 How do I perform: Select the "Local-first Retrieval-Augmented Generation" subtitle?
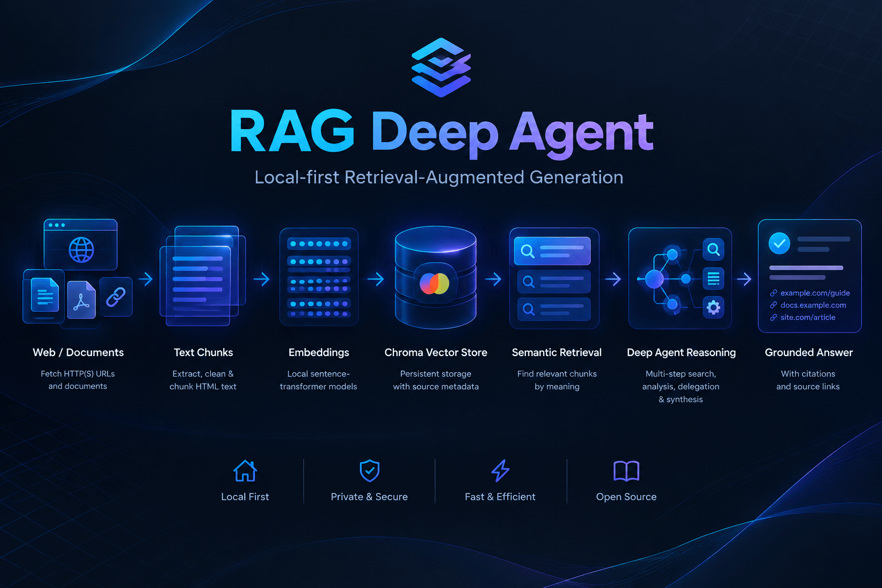(439, 177)
